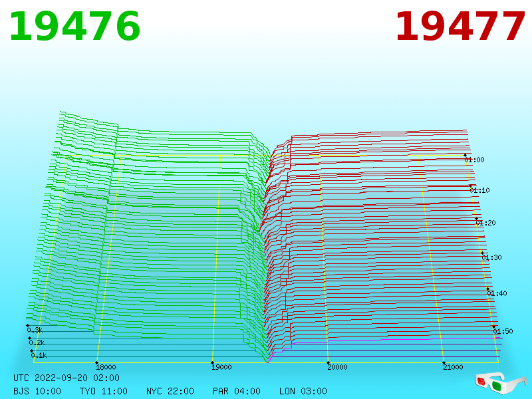Click the 01:40 time axis marker
This screenshot has height=399, width=532.
(x=497, y=293)
